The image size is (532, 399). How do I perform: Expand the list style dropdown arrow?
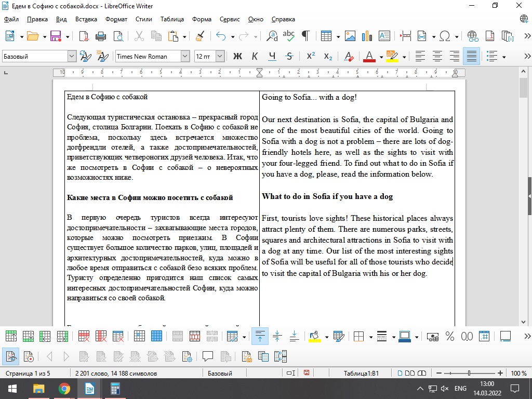click(504, 57)
